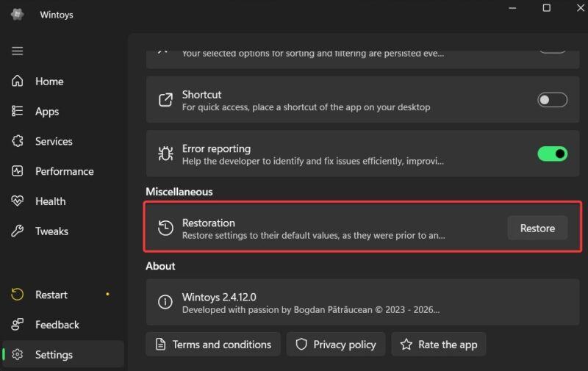588x371 pixels.
Task: Click the Shortcut description text
Action: pos(306,107)
